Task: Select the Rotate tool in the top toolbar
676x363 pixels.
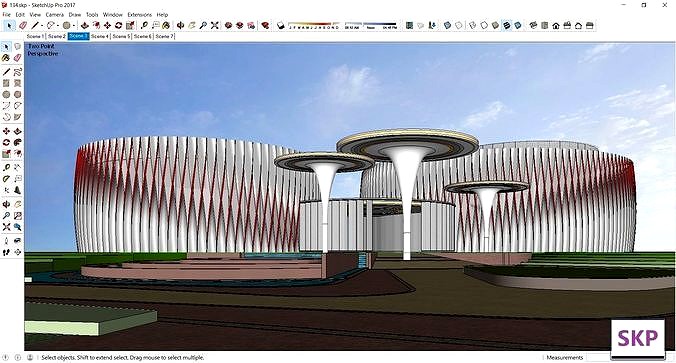Action: [119, 25]
